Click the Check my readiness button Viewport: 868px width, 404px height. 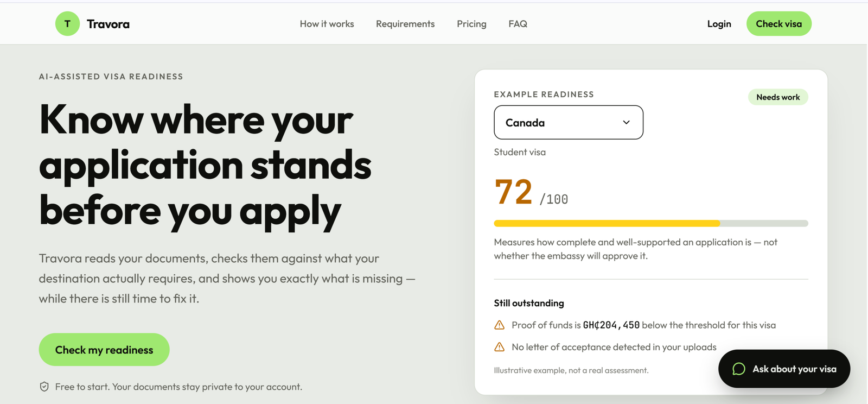point(104,350)
